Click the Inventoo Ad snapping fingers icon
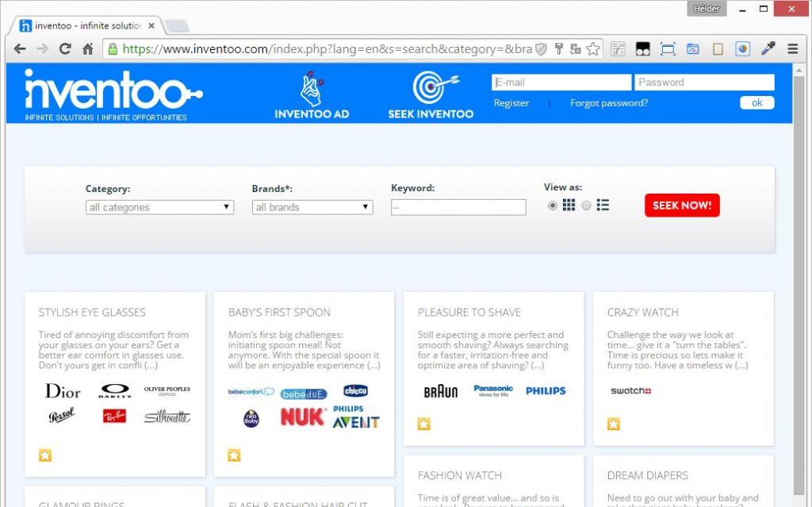Image resolution: width=812 pixels, height=507 pixels. tap(312, 87)
